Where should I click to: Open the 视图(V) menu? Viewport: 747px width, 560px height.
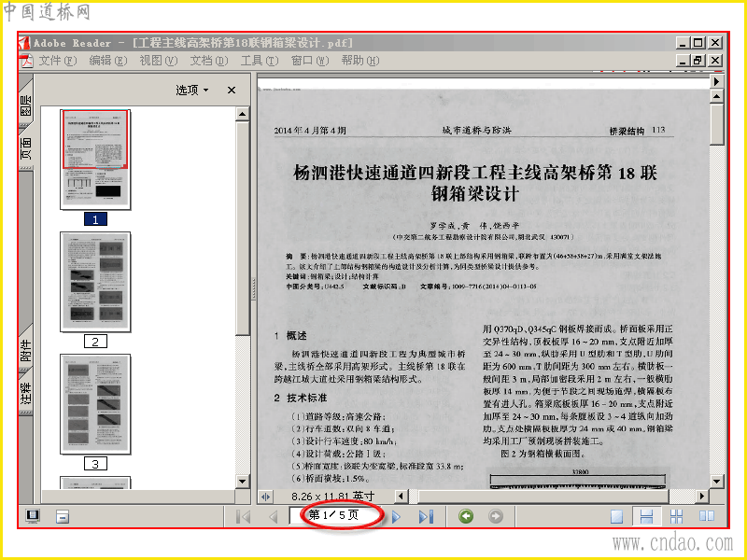click(158, 61)
